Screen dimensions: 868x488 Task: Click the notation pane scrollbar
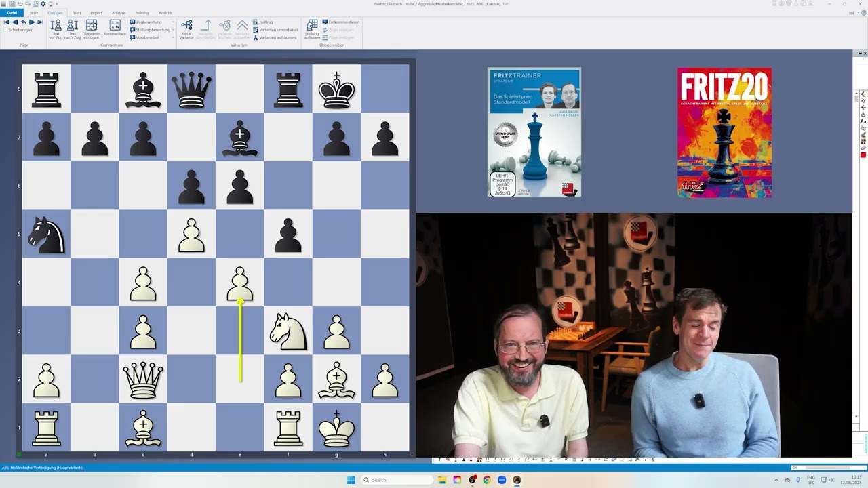click(x=856, y=254)
